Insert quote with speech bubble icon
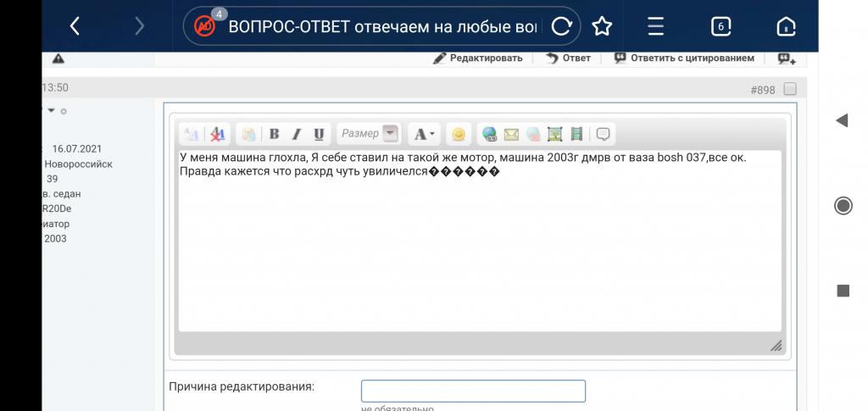Viewport: 868px width, 411px height. (x=604, y=134)
